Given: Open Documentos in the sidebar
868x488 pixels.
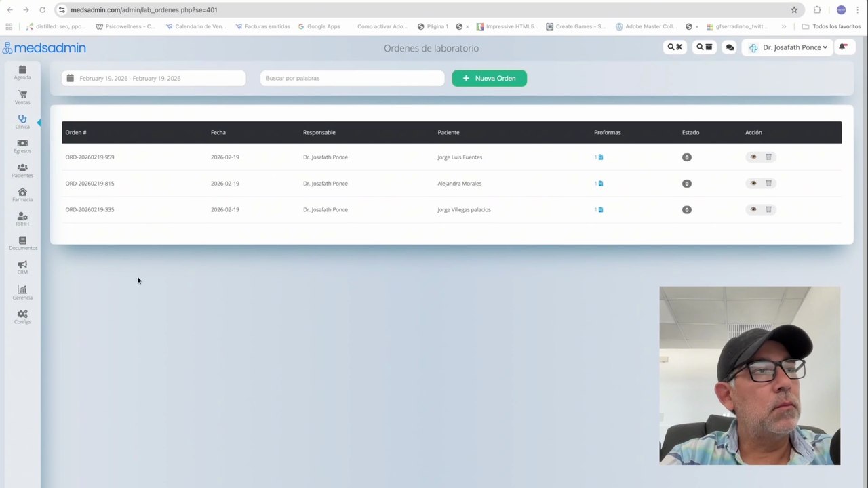Looking at the screenshot, I should (x=22, y=243).
